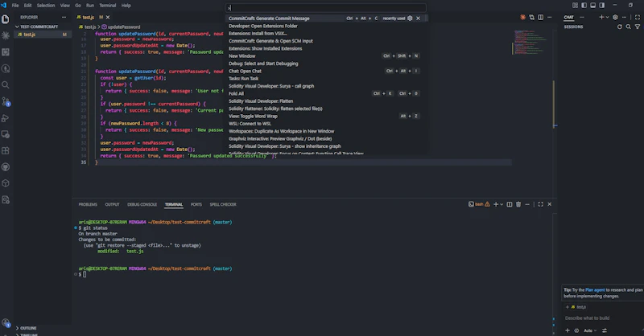Switch to the SPELL CHECKER tab
644x336 pixels.
click(x=223, y=204)
